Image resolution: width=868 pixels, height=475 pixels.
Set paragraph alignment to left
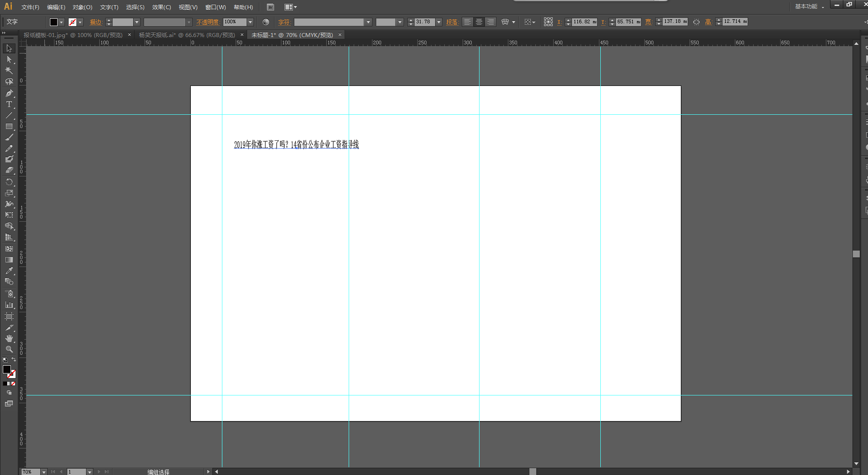[467, 22]
